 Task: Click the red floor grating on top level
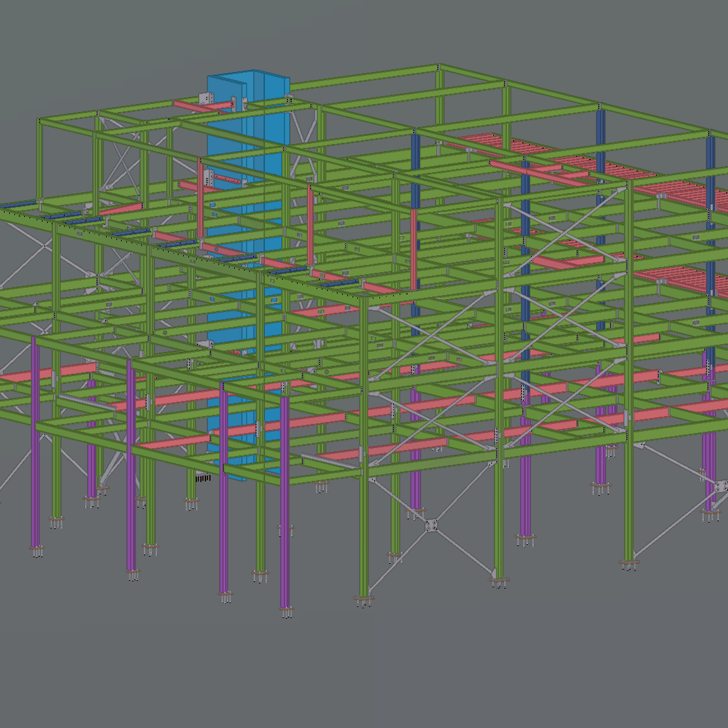tap(497, 145)
